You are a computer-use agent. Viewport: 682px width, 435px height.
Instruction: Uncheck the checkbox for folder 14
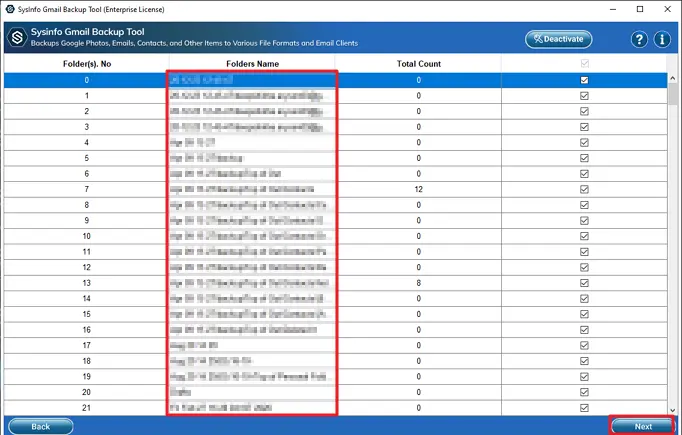(x=585, y=299)
